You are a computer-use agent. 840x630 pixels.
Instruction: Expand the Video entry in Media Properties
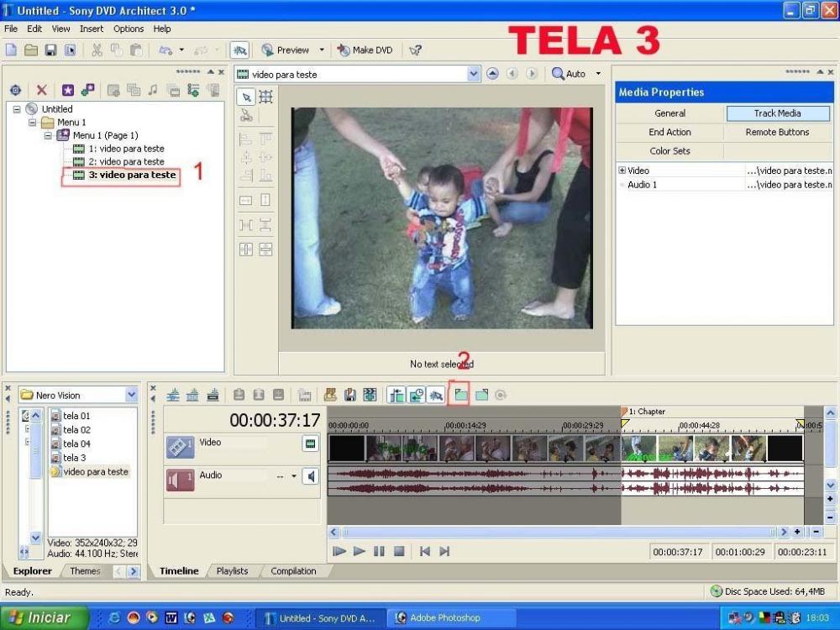point(622,171)
